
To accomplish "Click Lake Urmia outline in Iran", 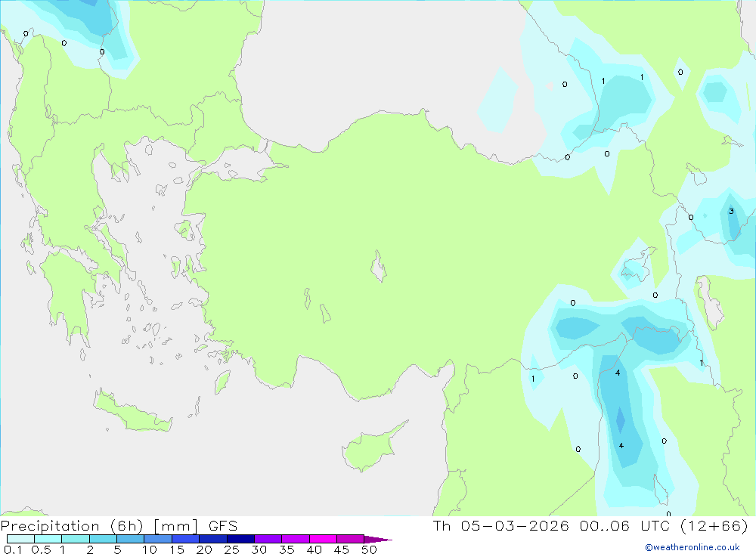I will [x=710, y=302].
